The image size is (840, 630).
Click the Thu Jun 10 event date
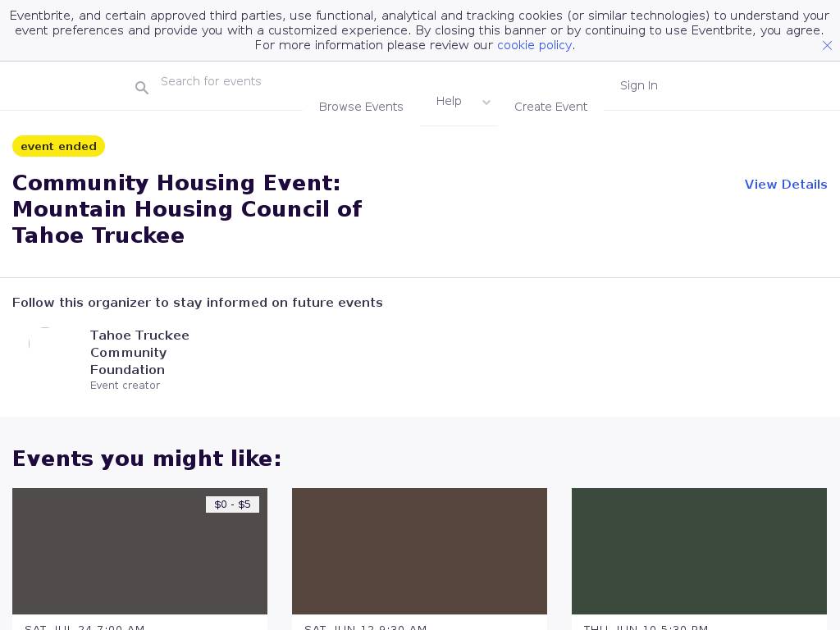click(x=645, y=627)
